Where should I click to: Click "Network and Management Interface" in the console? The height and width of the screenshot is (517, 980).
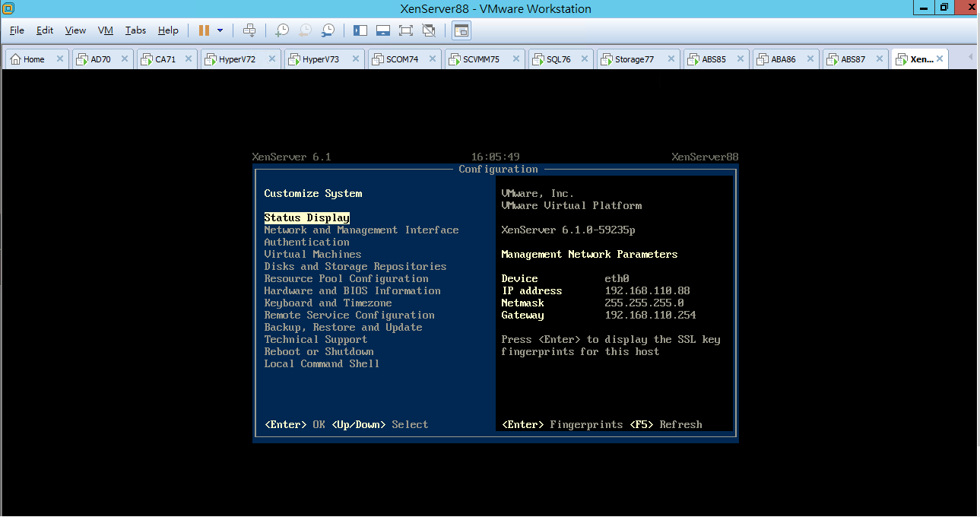click(362, 230)
